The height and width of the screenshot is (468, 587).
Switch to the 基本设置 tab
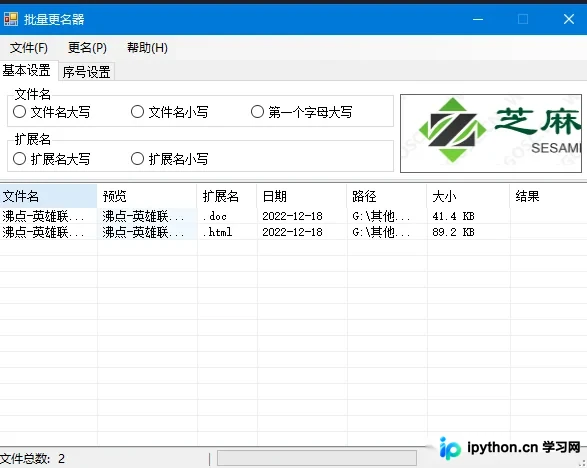click(x=27, y=70)
